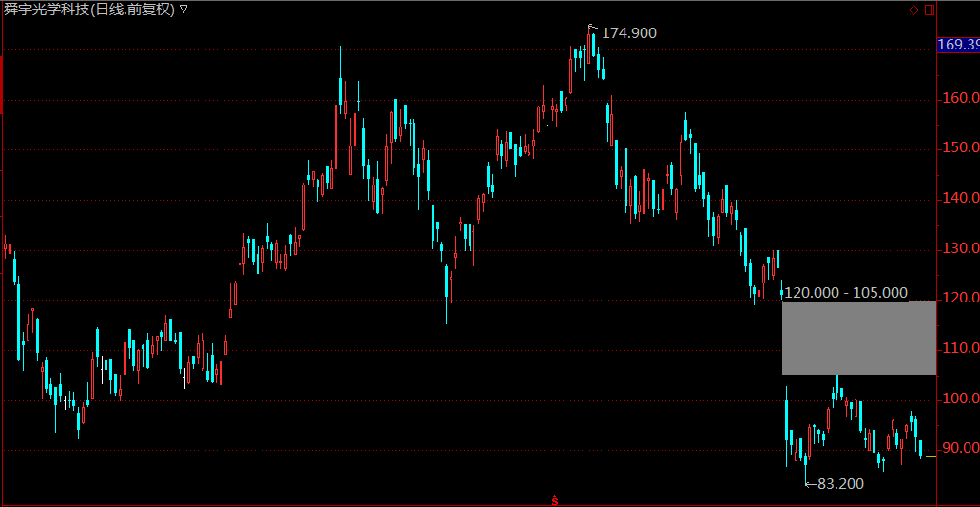The height and width of the screenshot is (507, 980).
Task: Click the red rectangle window icon at top right
Action: tap(930, 10)
